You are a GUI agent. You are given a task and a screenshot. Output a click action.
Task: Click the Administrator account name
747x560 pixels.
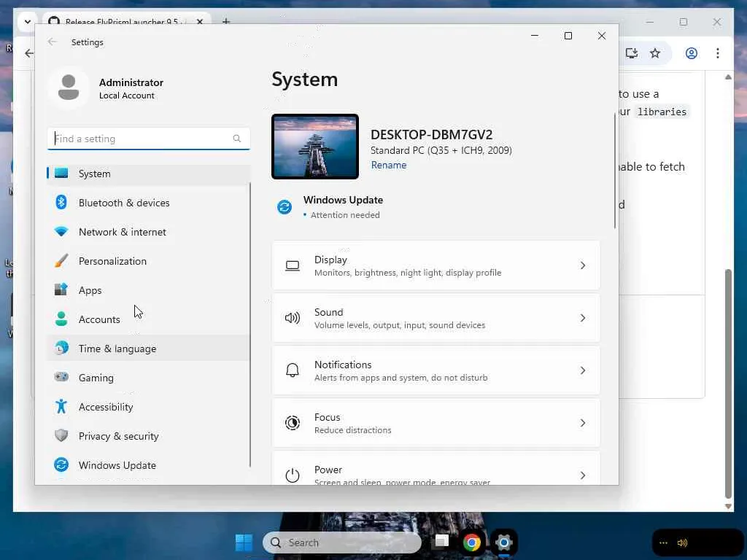(x=131, y=82)
